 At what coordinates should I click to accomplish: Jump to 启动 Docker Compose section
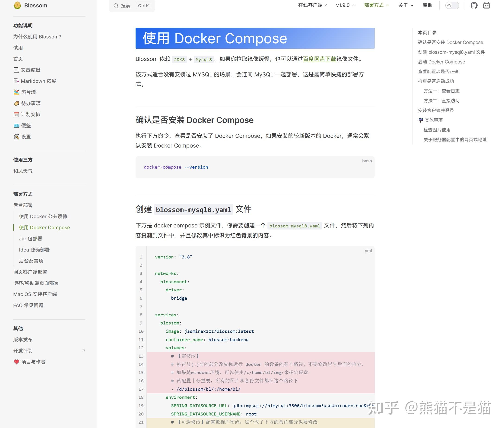point(441,62)
